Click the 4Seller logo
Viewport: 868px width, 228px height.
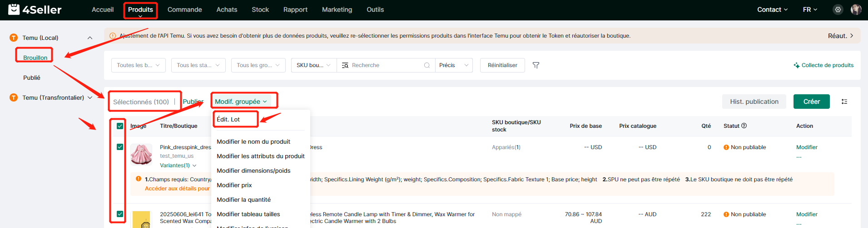(x=35, y=10)
